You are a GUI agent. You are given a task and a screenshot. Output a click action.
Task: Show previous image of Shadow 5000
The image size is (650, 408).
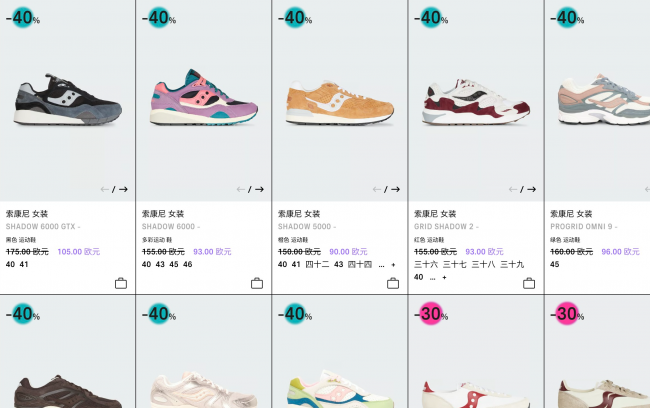377,189
